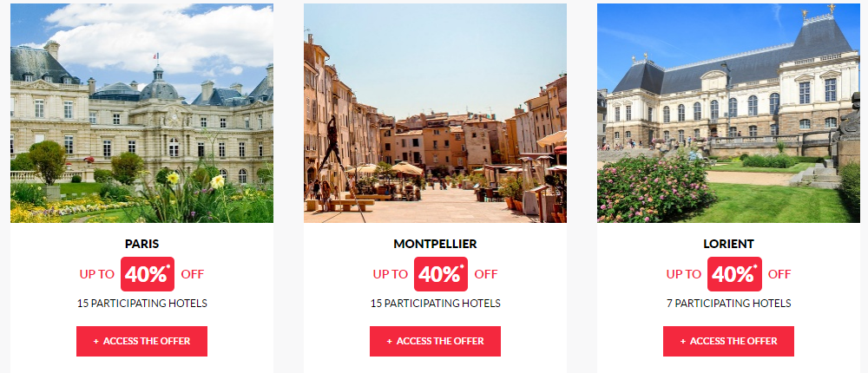Open the Montpellier street square photo
Image resolution: width=868 pixels, height=373 pixels.
[435, 113]
